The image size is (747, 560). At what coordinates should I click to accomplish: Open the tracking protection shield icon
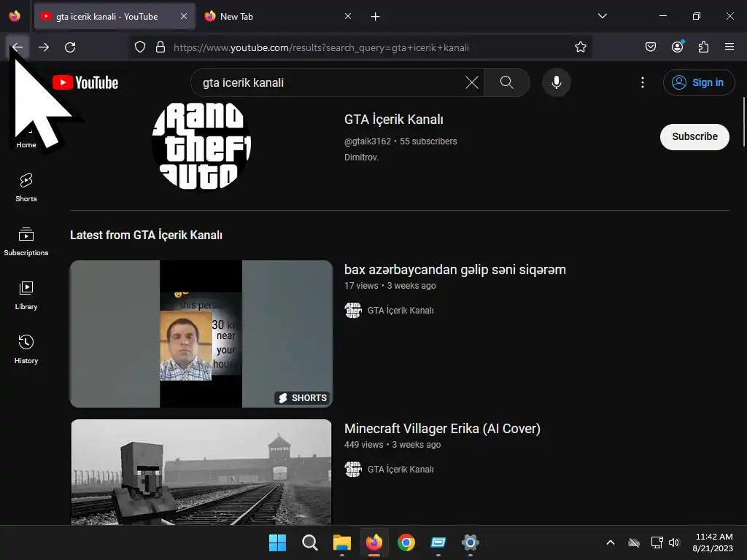[139, 47]
